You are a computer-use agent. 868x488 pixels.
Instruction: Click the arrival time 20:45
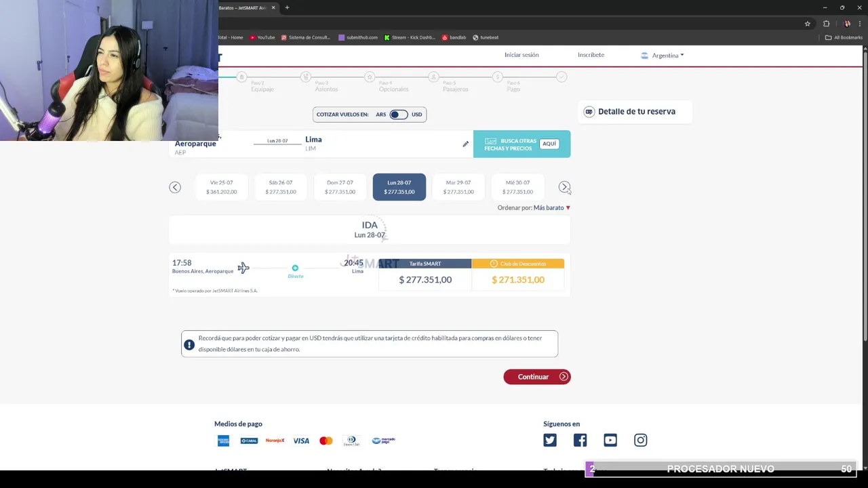tap(353, 263)
